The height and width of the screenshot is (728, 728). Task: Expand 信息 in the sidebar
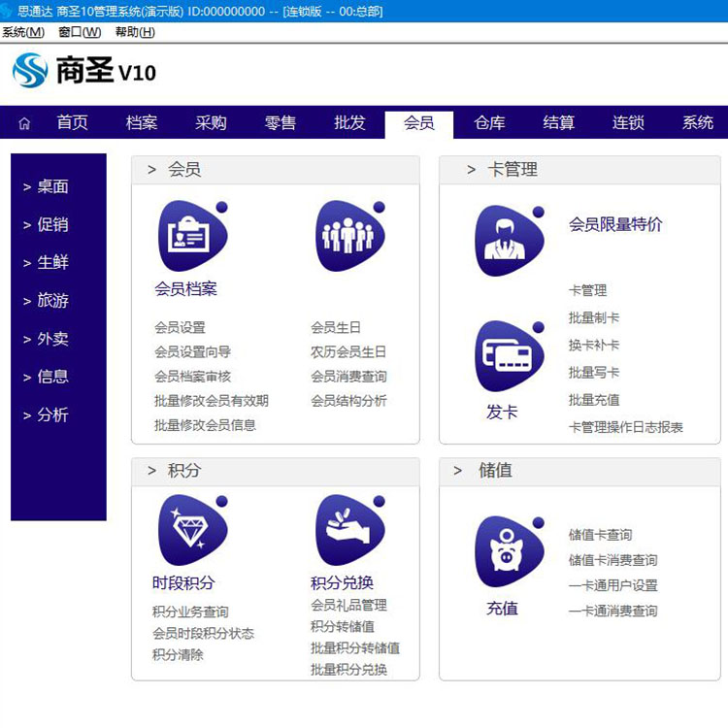46,377
